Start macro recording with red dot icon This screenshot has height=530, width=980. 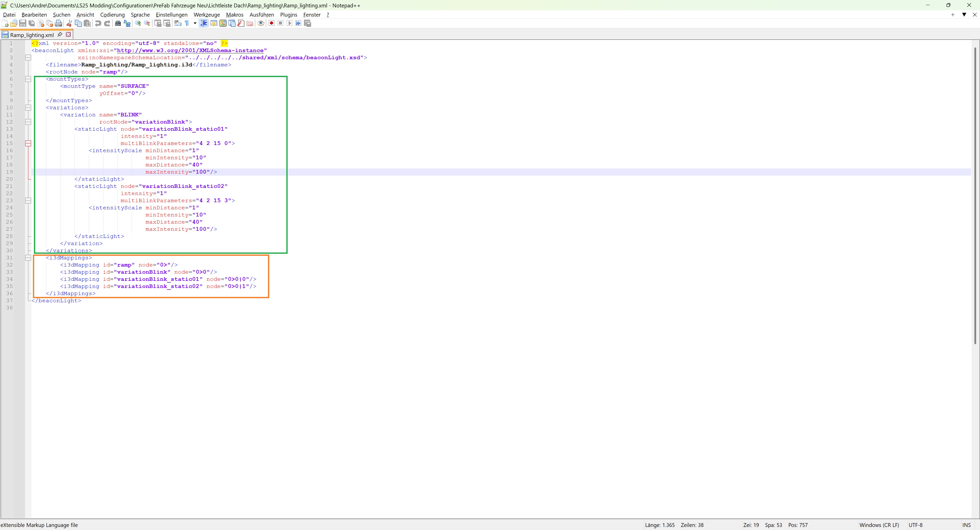point(271,23)
